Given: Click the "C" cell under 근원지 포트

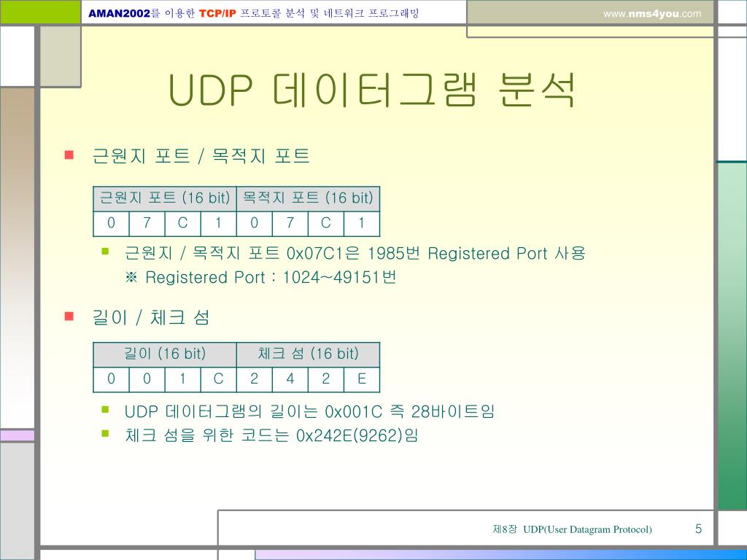Looking at the screenshot, I should click(182, 223).
